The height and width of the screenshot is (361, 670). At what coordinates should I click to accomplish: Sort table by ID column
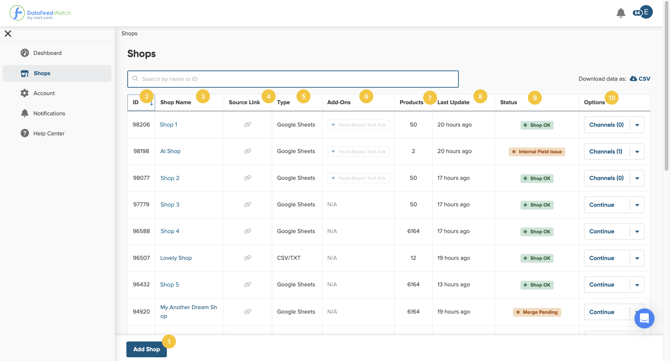141,103
